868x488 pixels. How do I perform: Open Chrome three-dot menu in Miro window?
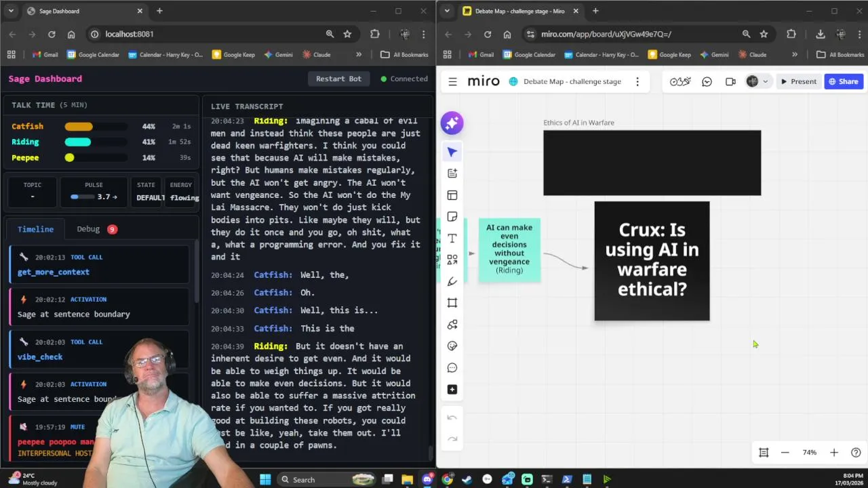tap(859, 34)
